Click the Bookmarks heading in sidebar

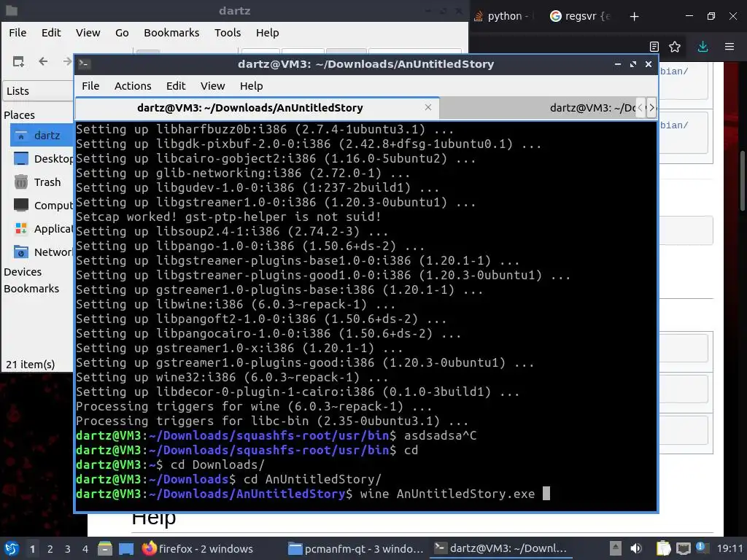click(x=31, y=289)
